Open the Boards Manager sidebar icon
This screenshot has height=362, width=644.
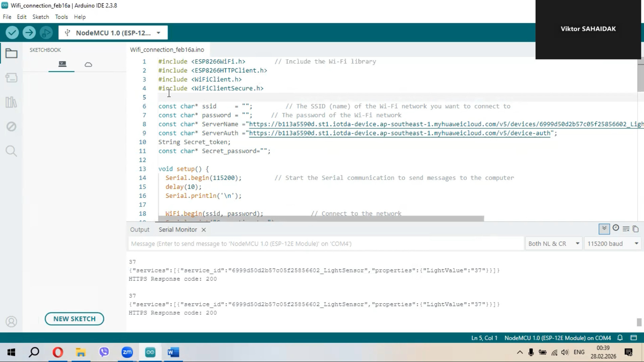pyautogui.click(x=11, y=78)
